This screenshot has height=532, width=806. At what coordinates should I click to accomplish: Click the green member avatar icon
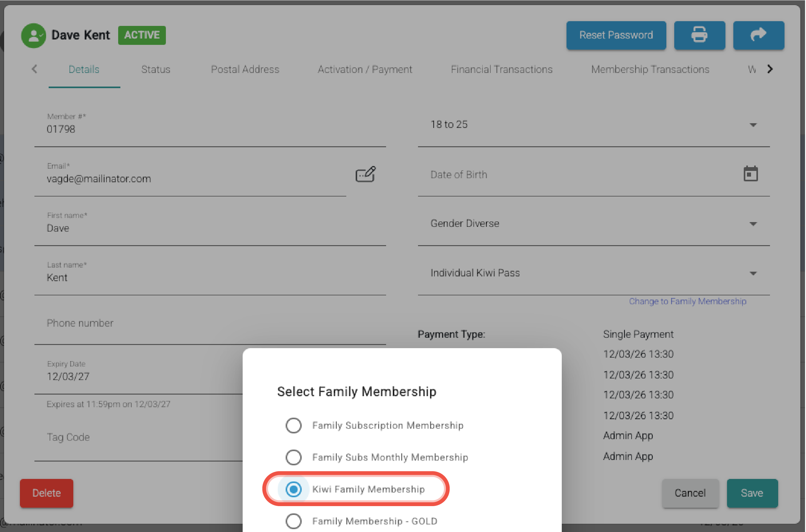pyautogui.click(x=33, y=36)
